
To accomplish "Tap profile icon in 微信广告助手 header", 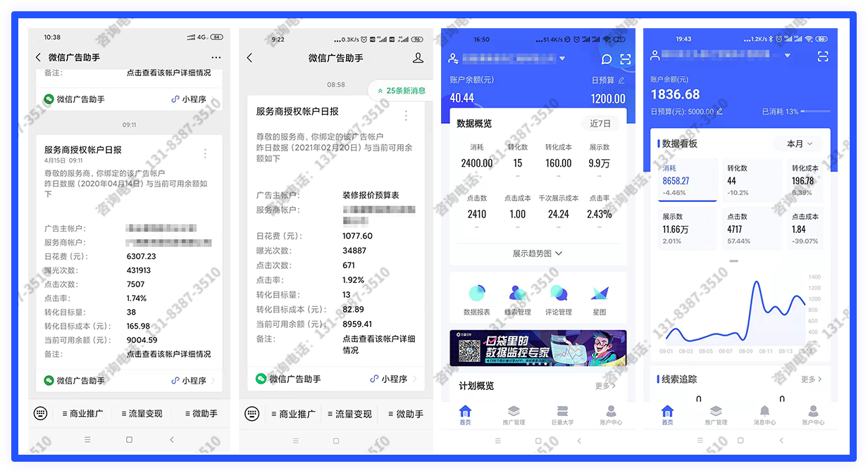I will click(x=418, y=58).
